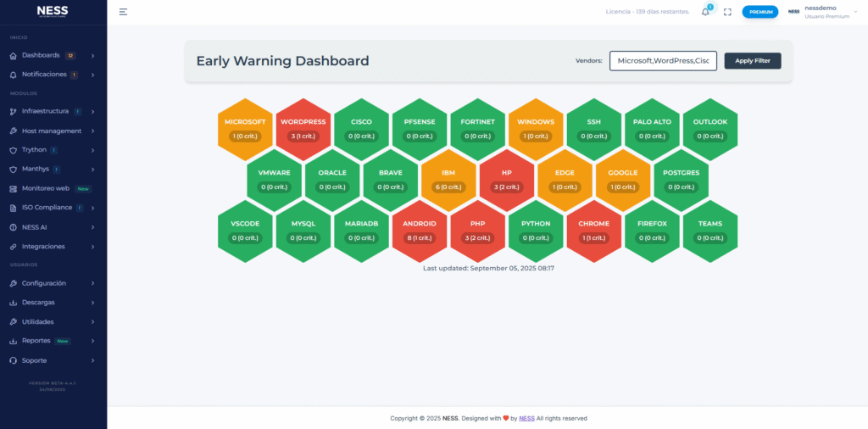Click the Trython shield icon
Screen dimensions: 868x429
click(x=14, y=150)
